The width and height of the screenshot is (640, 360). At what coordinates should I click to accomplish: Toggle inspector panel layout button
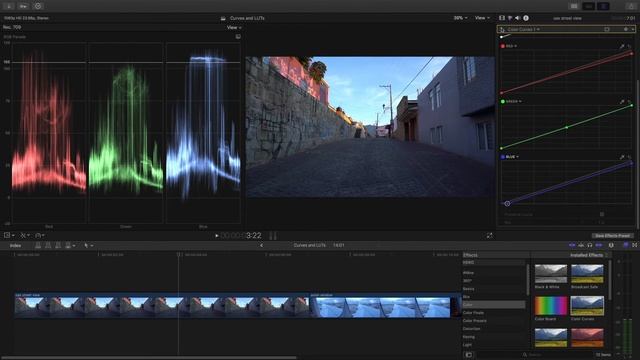(x=603, y=6)
